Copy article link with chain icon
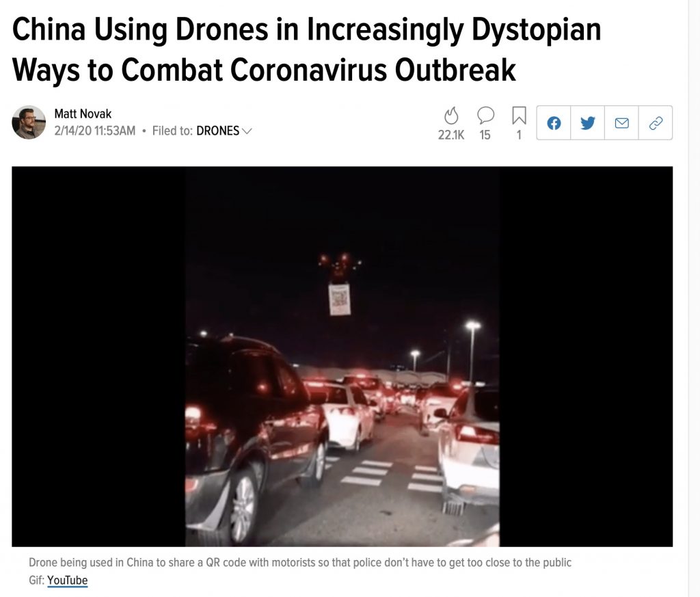The width and height of the screenshot is (700, 597). click(x=656, y=123)
